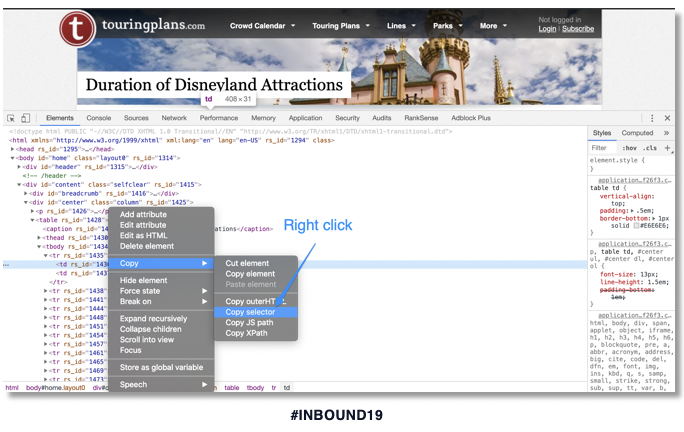Expand the head element tree node

13,149
